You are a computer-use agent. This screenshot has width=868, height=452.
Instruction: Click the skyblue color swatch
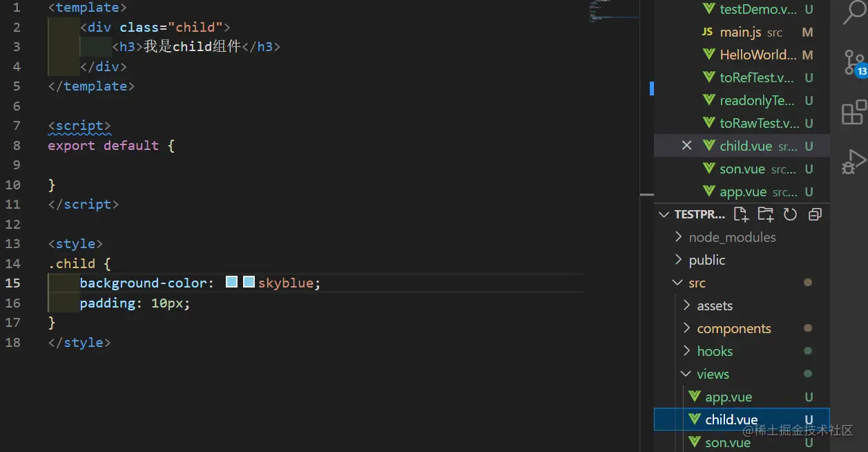tap(249, 282)
